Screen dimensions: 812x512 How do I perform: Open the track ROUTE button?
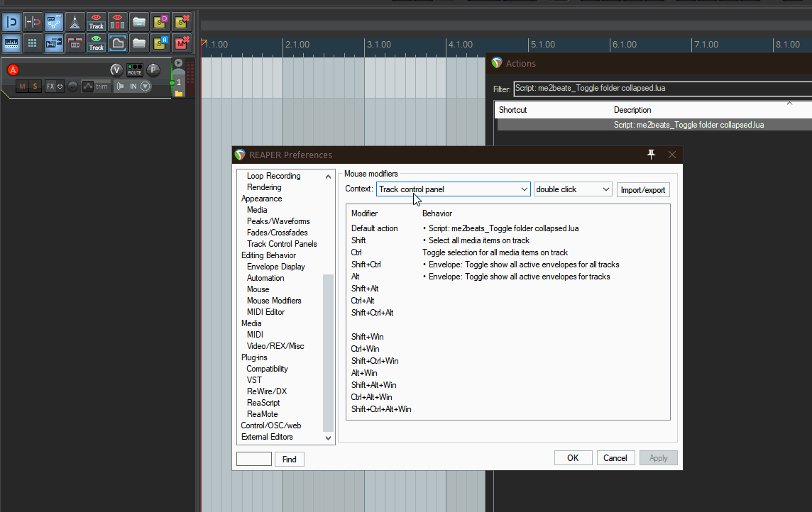(x=135, y=69)
